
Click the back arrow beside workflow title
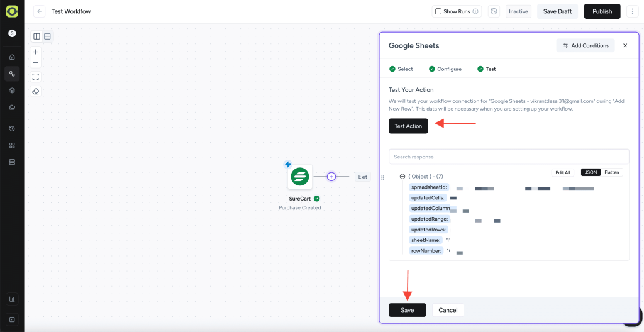[x=40, y=11]
